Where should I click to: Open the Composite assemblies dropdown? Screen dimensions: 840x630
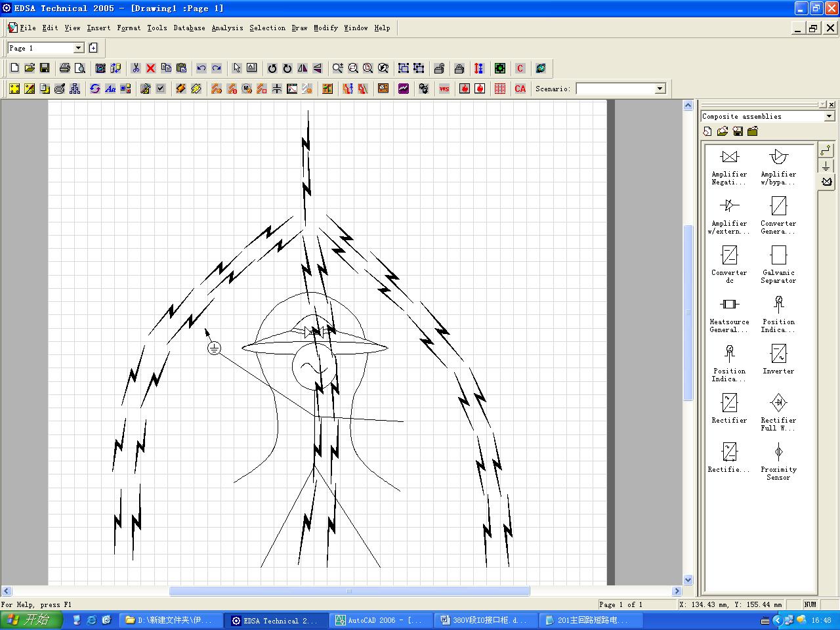(x=829, y=117)
